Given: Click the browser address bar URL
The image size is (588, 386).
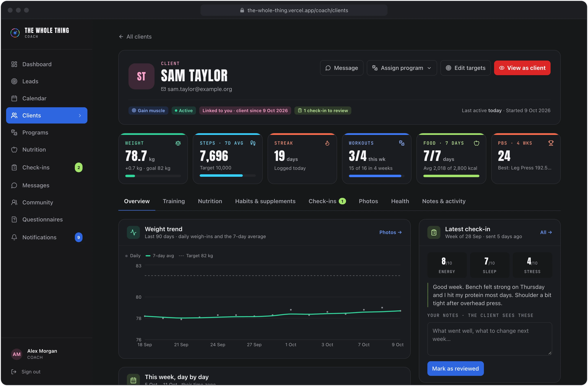Looking at the screenshot, I should (294, 10).
